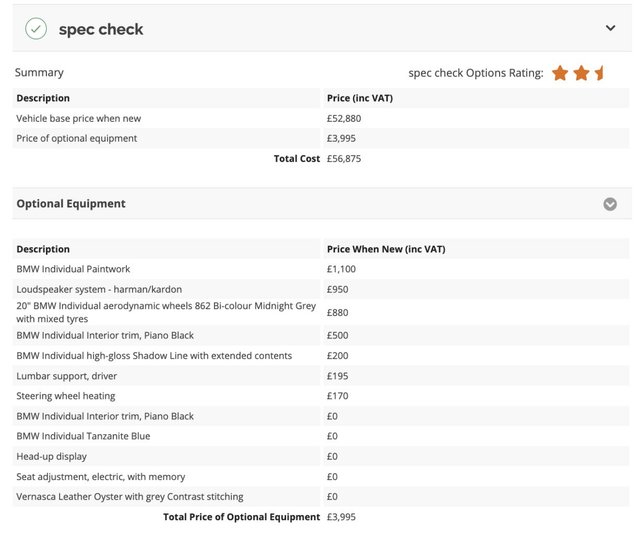Collapse the spec check section chevron
The width and height of the screenshot is (640, 535).
click(610, 28)
